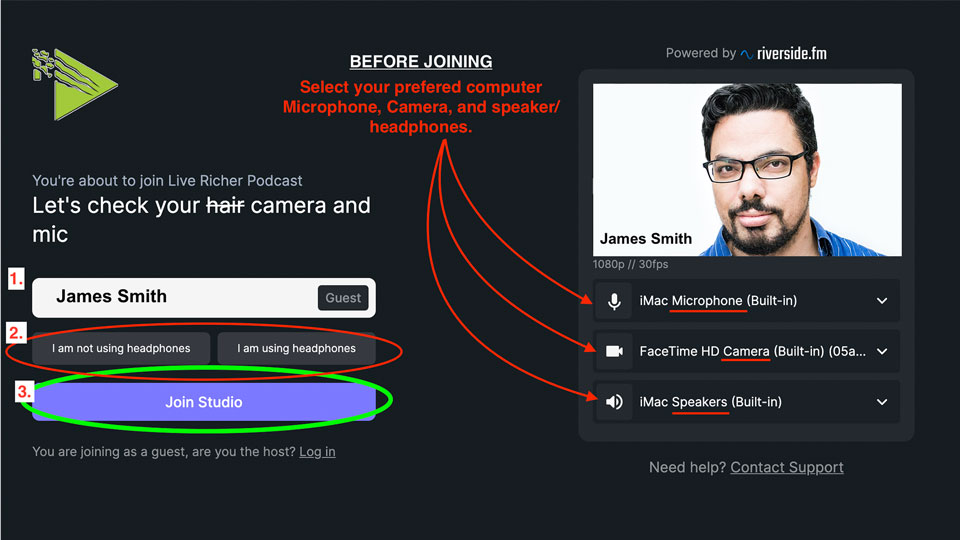Click 'You're about to join Live Richer Podcast'
This screenshot has width=960, height=540.
[167, 181]
